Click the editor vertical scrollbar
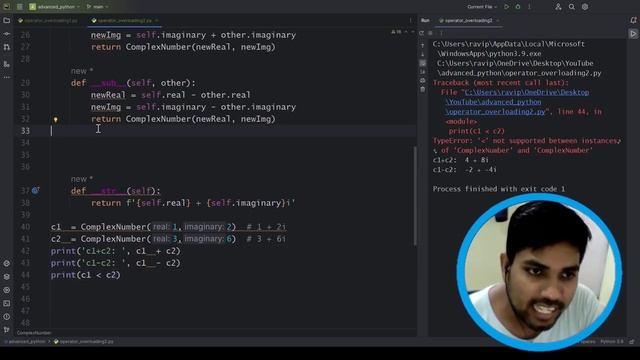 click(415, 196)
